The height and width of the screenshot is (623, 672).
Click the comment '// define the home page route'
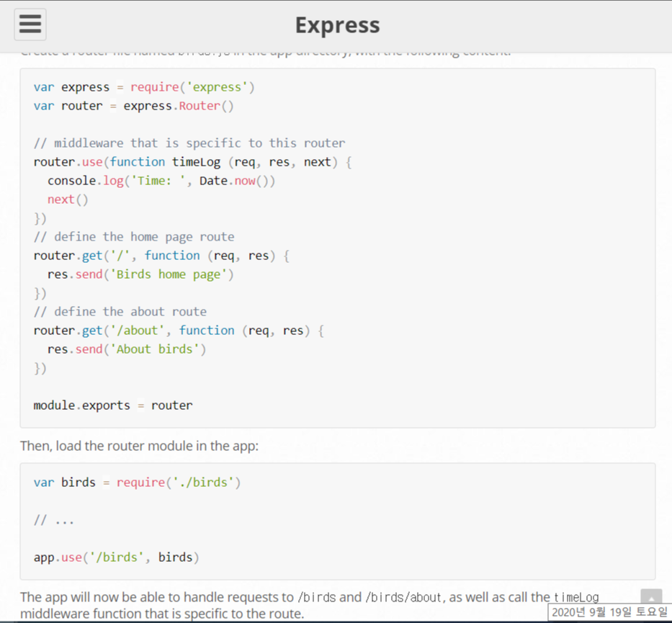[x=134, y=237]
